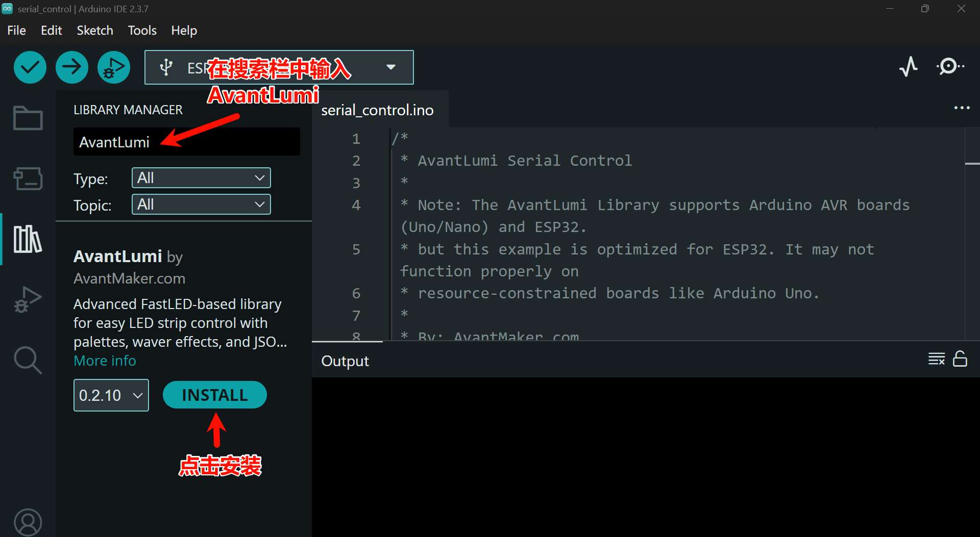Open the board selector dropdown

279,67
